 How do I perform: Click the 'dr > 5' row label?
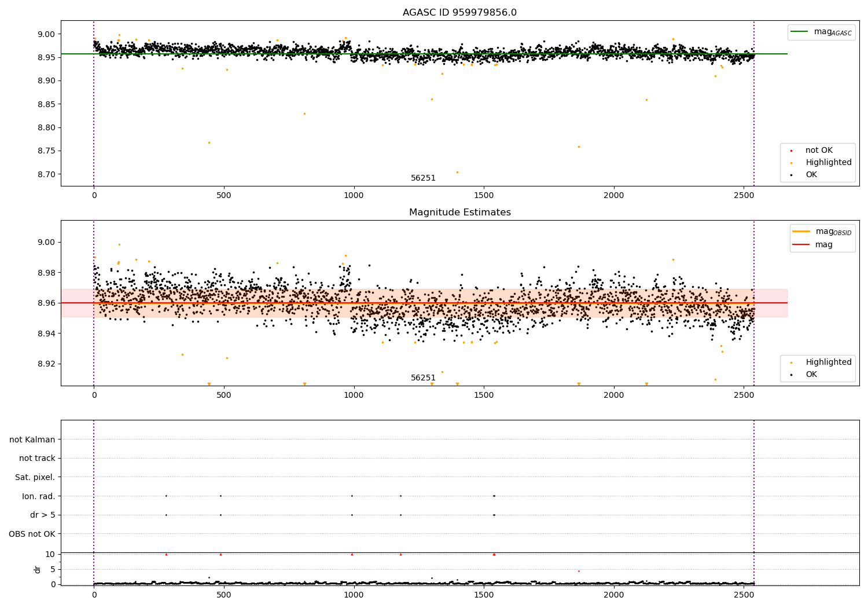pos(43,515)
